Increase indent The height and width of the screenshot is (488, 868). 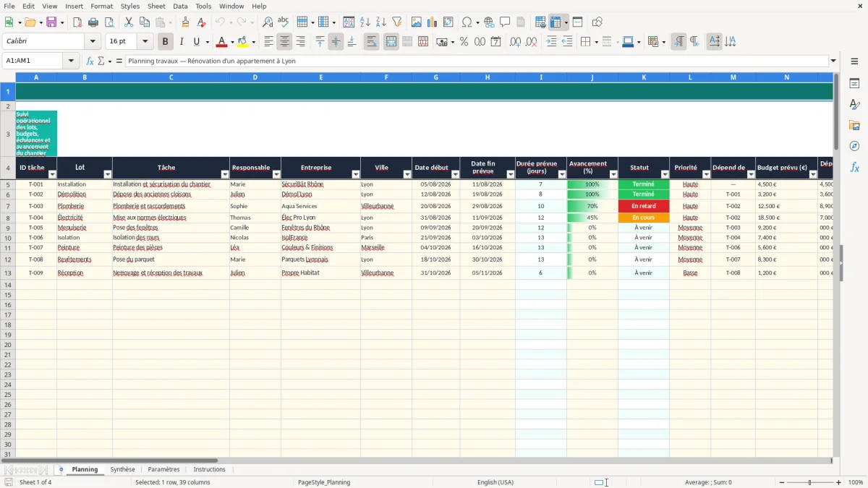point(551,42)
